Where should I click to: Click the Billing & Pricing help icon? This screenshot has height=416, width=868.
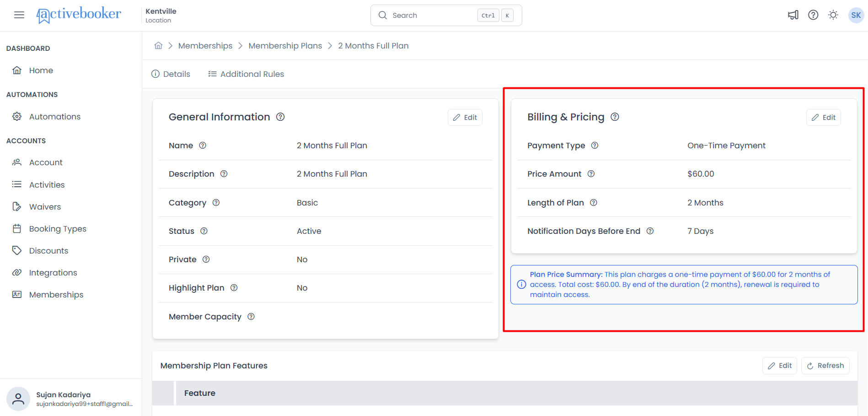pos(615,117)
